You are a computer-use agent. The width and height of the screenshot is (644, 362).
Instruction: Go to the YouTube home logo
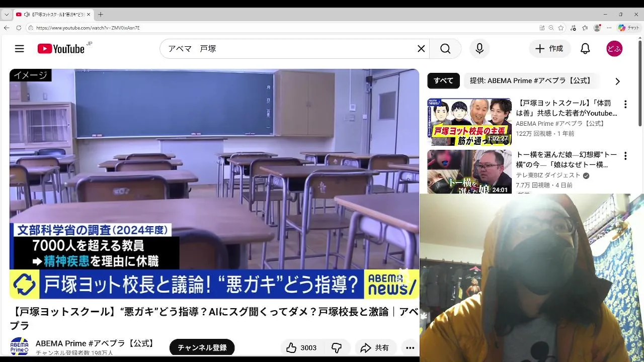(61, 49)
